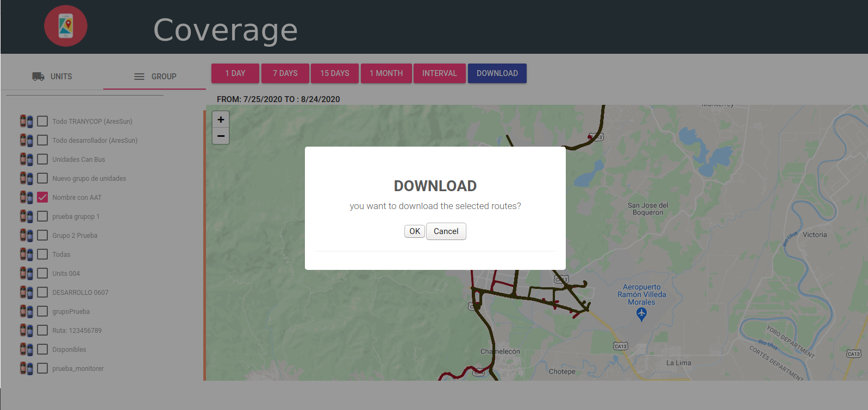Click vehicles icon beside Todas
The width and height of the screenshot is (868, 410).
[27, 254]
